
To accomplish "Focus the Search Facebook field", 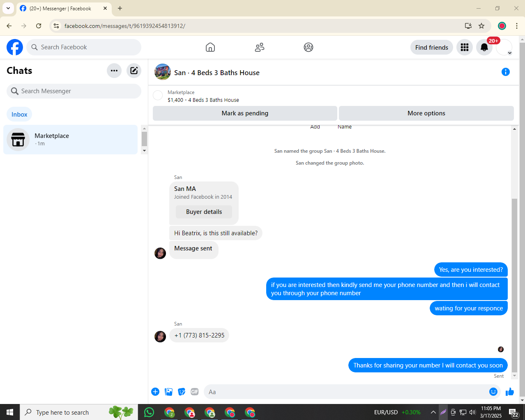I will [84, 47].
